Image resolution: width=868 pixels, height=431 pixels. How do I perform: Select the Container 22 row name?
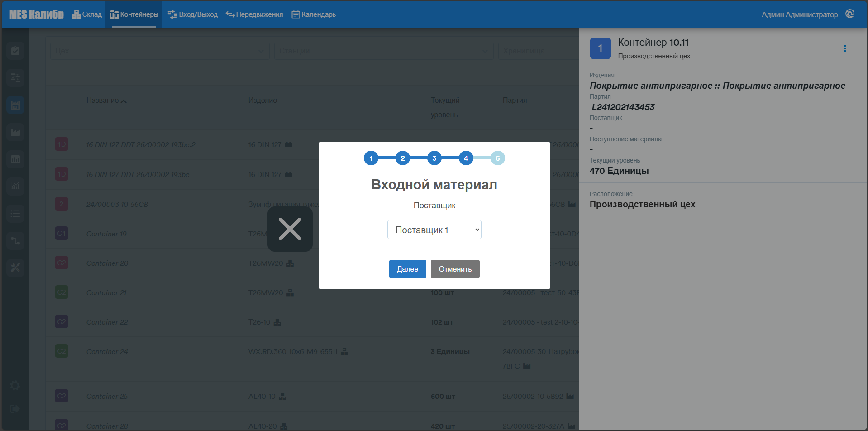coord(107,322)
